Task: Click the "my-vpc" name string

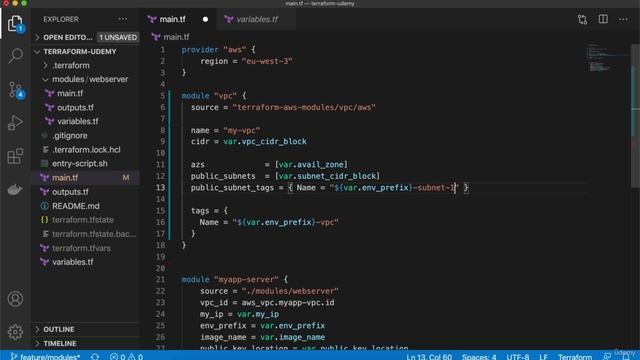Action: tap(242, 130)
